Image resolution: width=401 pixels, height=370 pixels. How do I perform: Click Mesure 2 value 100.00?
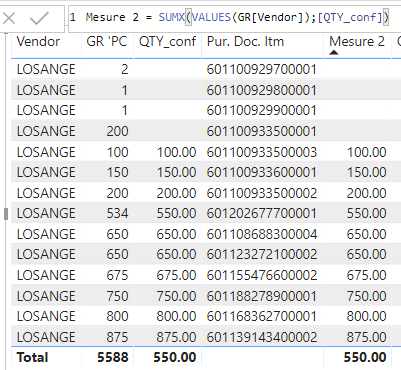[366, 152]
